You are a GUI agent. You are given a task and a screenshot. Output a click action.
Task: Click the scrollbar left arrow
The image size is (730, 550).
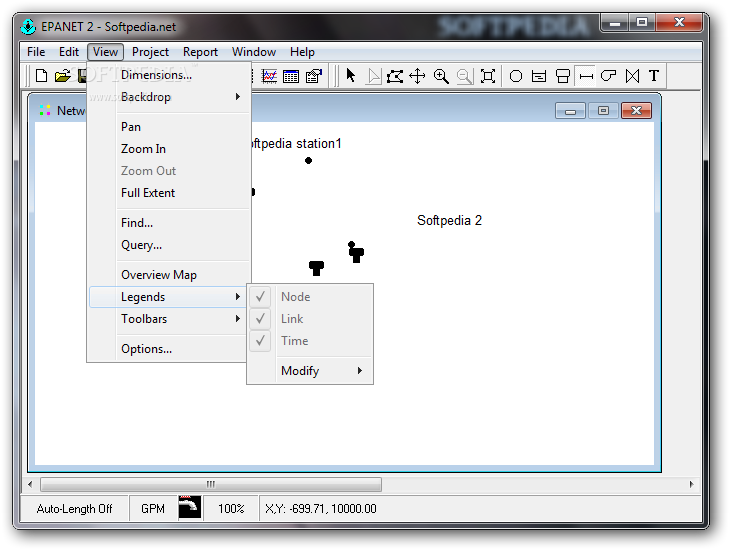click(x=30, y=484)
